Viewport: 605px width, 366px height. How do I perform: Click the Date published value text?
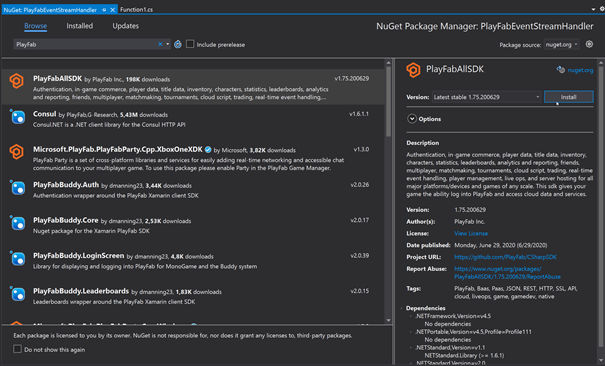click(x=500, y=245)
